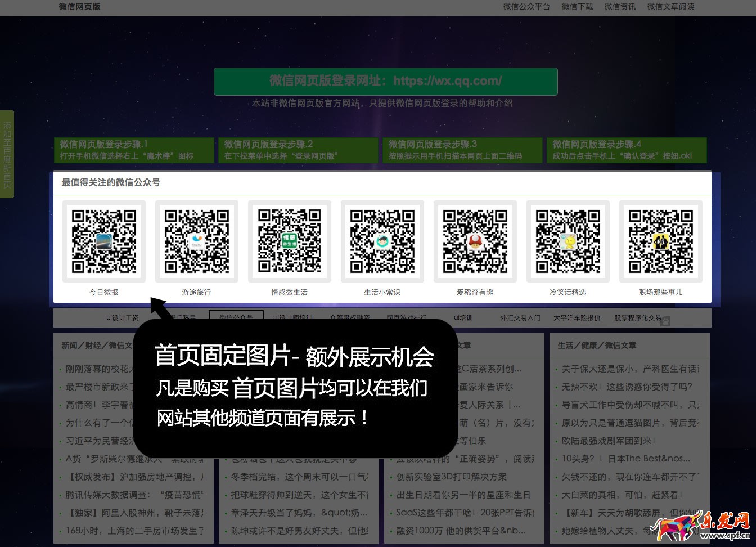The image size is (756, 547).
Task: Select the 生活小常识 QR code
Action: pyautogui.click(x=382, y=241)
